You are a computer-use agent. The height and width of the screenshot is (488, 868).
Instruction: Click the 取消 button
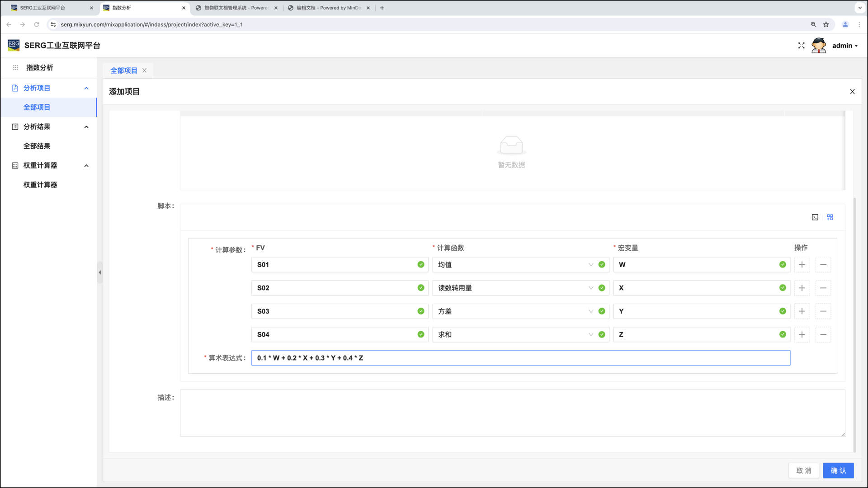804,470
